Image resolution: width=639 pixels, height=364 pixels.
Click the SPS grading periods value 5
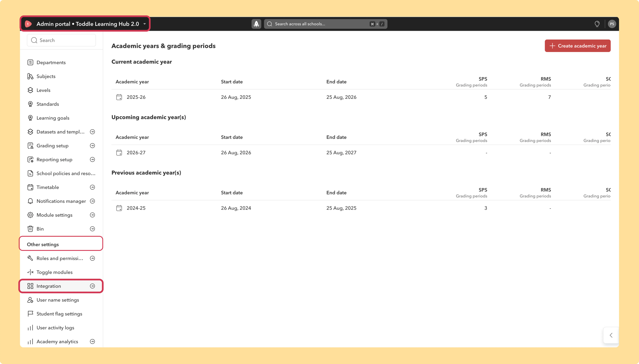(x=485, y=97)
